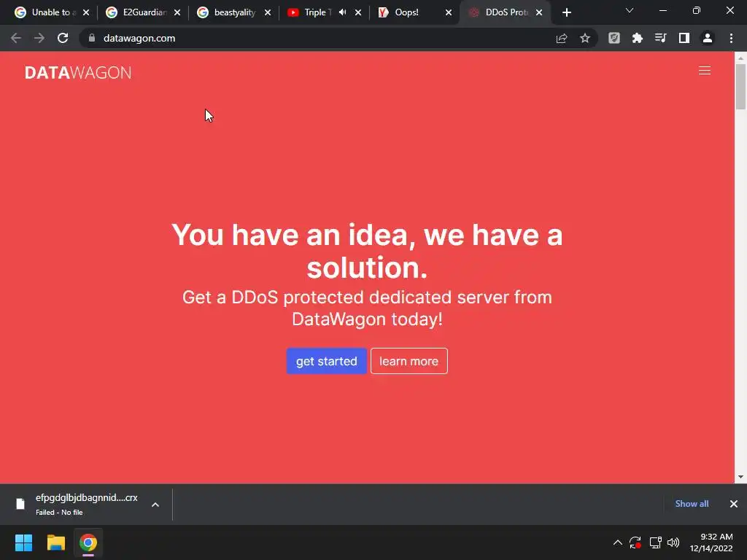Close the beastyality tab
The width and height of the screenshot is (747, 560).
[x=268, y=13]
